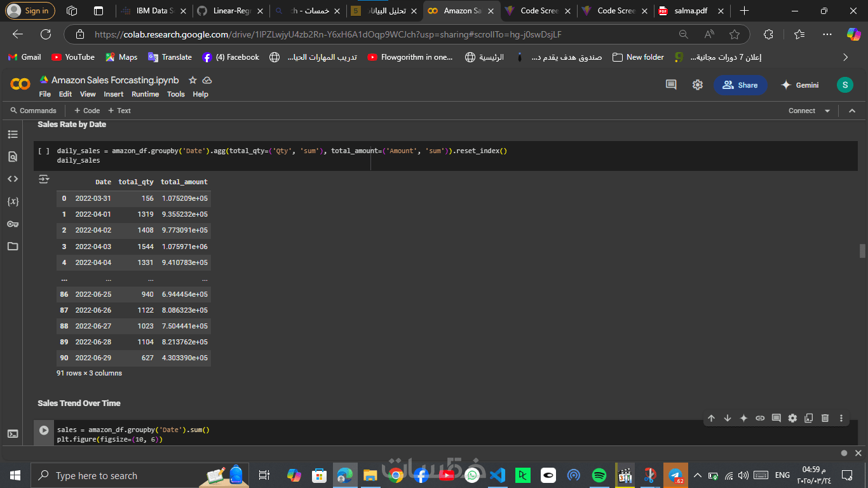Click the Sign in button in Edge

[x=31, y=11]
